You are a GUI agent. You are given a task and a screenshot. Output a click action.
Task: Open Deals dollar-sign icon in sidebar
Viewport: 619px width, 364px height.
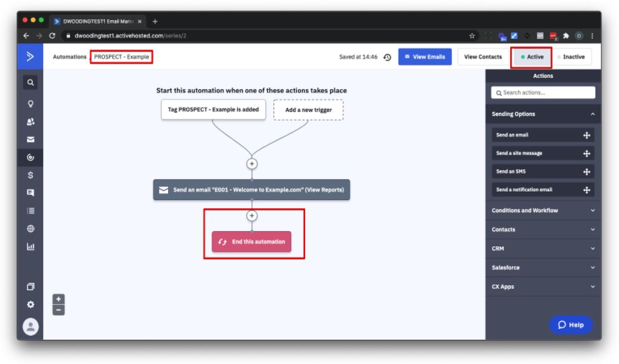(x=30, y=175)
